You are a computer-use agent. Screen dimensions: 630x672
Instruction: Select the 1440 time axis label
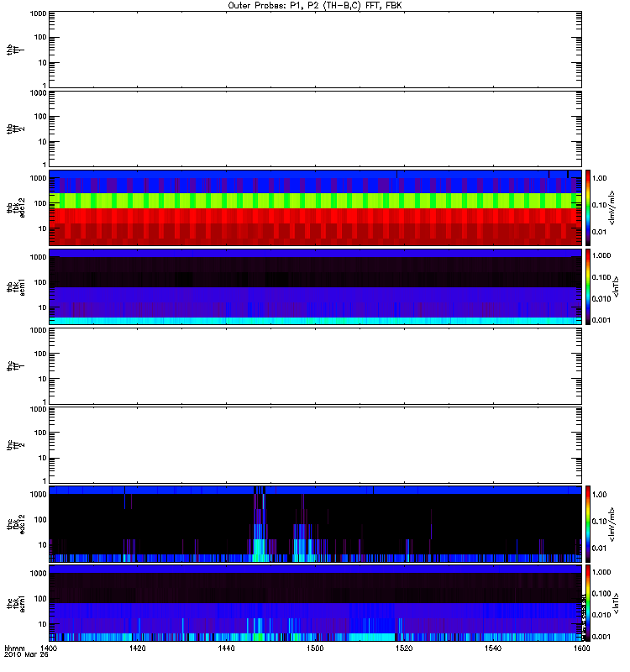[226, 648]
